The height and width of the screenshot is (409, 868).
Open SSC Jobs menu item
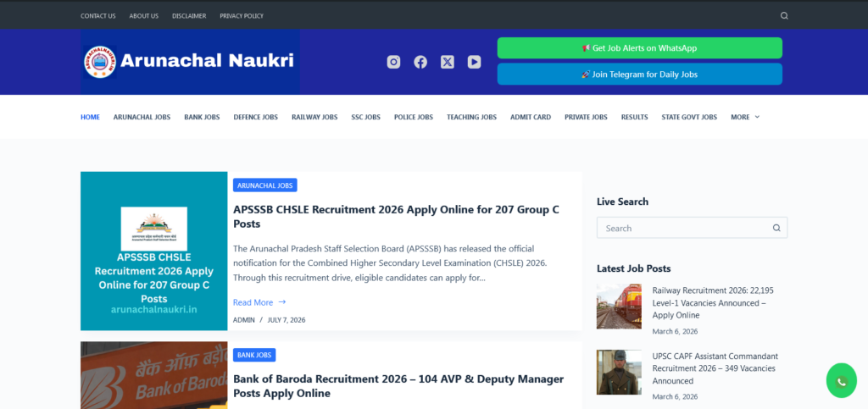coord(366,117)
